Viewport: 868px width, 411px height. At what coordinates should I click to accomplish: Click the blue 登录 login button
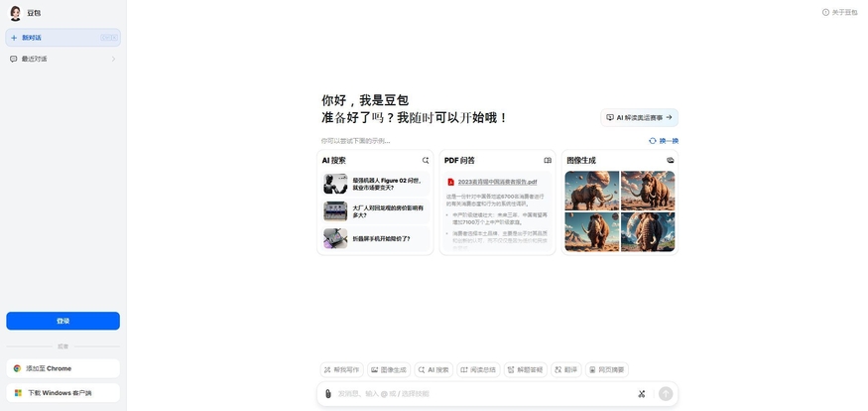click(x=63, y=321)
